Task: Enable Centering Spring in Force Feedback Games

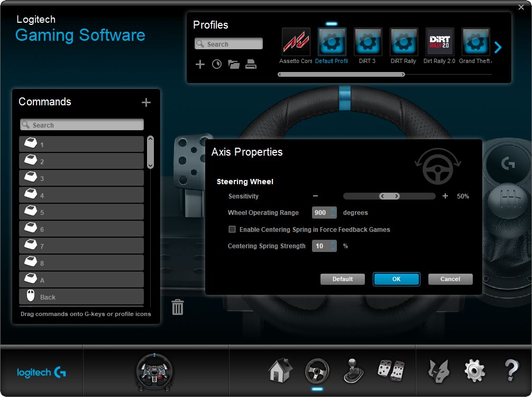Action: tap(232, 229)
